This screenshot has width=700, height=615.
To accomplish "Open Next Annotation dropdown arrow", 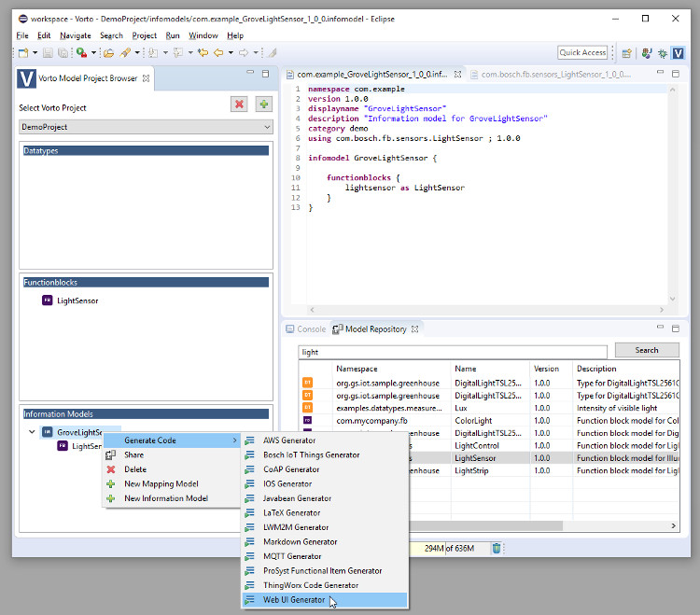I will 165,53.
